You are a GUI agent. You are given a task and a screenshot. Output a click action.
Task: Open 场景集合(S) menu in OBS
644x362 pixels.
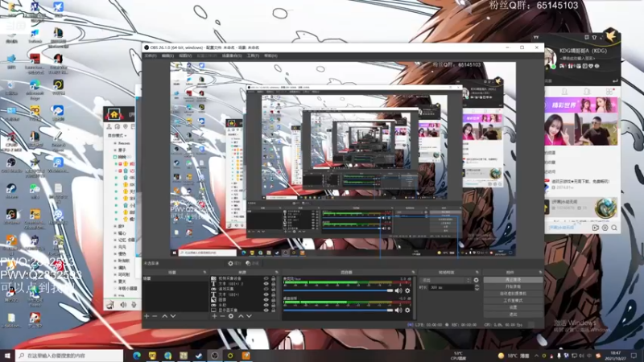click(x=232, y=56)
